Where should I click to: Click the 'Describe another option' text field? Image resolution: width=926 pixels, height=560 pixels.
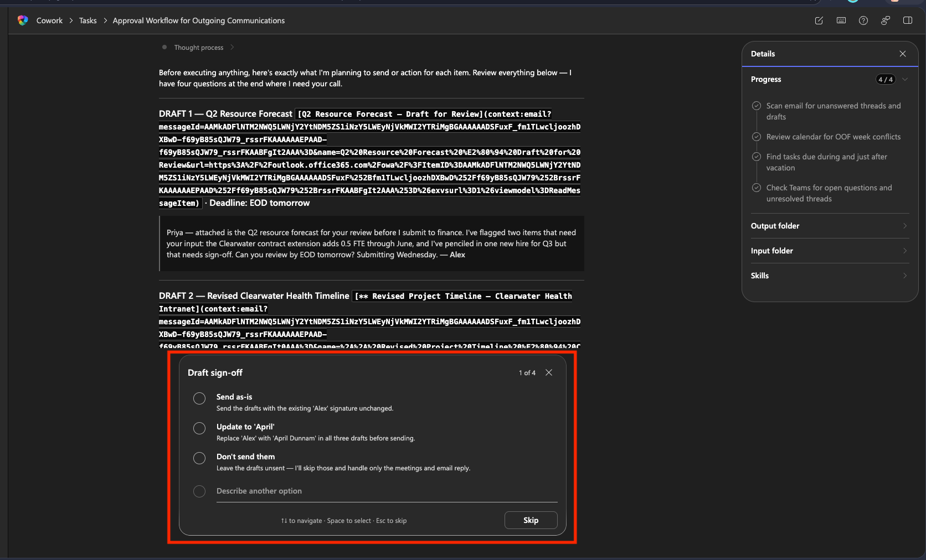[386, 491]
